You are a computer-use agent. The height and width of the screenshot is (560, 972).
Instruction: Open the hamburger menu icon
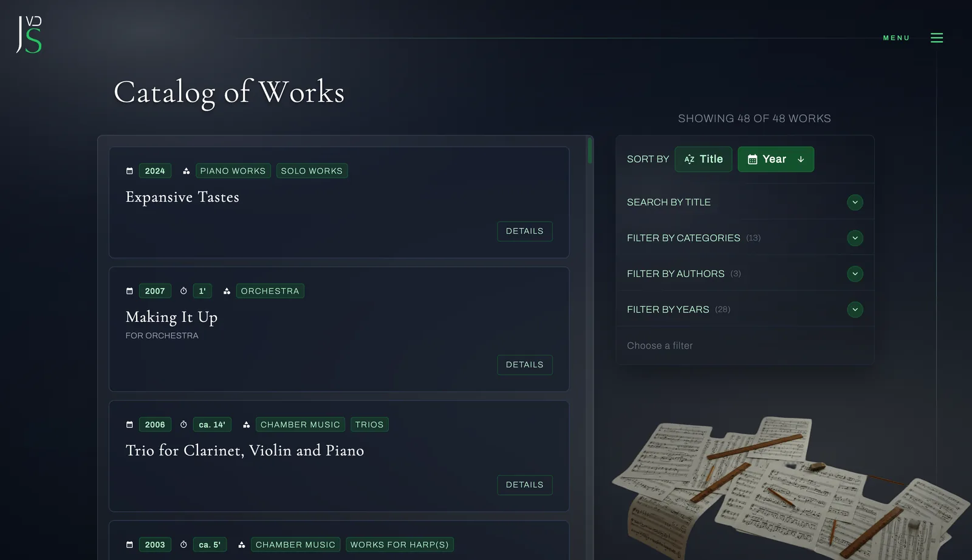pyautogui.click(x=937, y=38)
